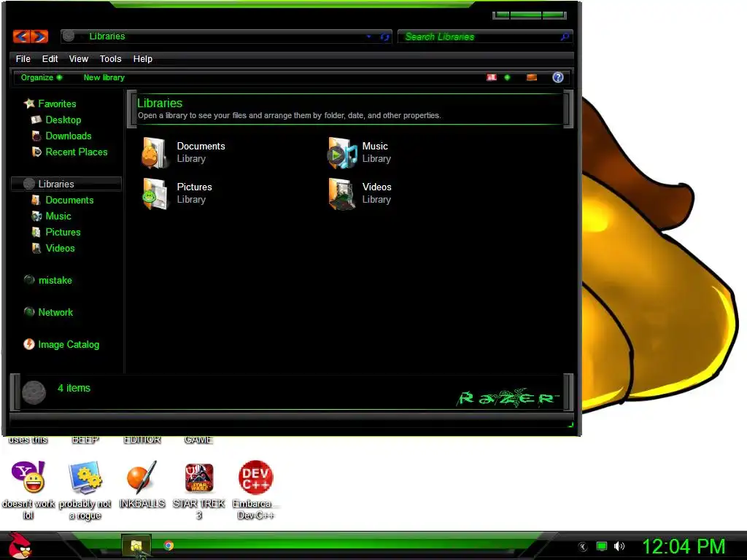Open the Angry Birds start button
Image resolution: width=747 pixels, height=560 pixels.
click(20, 545)
